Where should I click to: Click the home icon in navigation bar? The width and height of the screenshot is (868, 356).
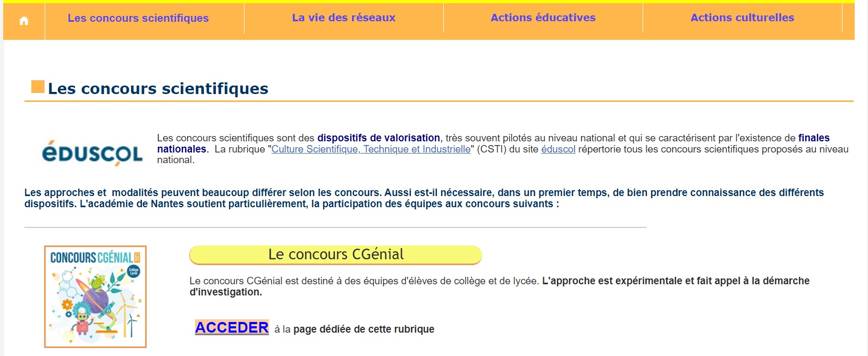point(23,21)
